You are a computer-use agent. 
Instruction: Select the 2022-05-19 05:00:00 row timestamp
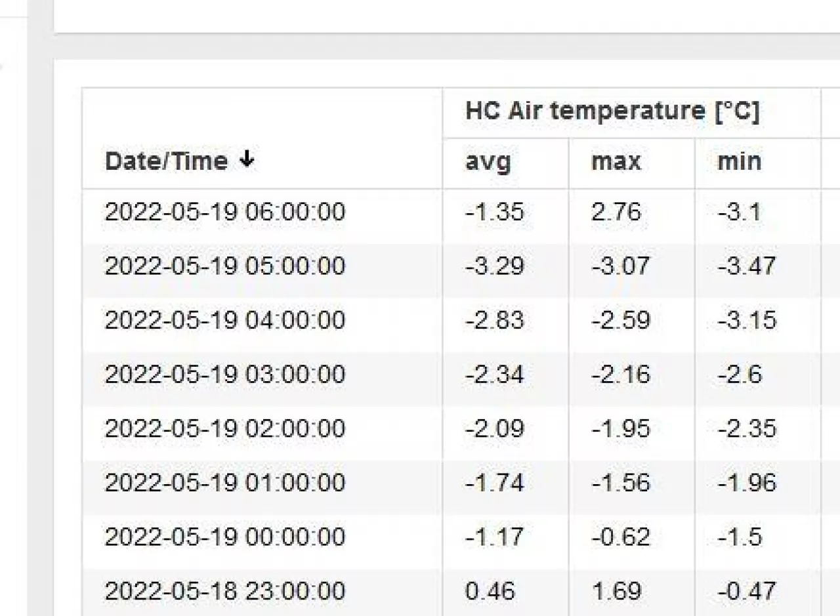click(224, 266)
